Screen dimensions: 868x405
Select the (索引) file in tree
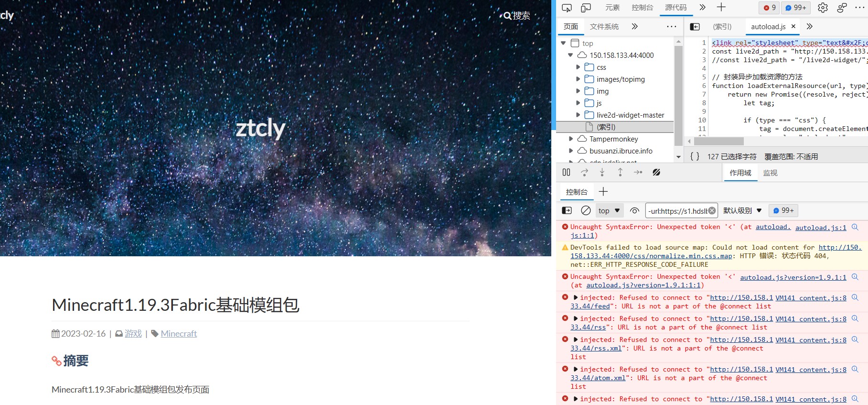(x=615, y=127)
